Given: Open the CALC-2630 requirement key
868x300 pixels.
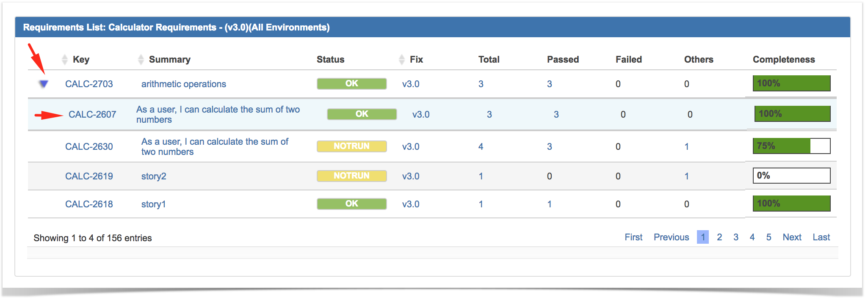Looking at the screenshot, I should tap(89, 146).
